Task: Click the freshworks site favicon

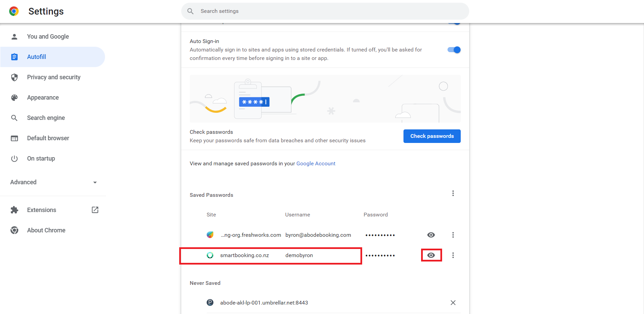Action: pyautogui.click(x=210, y=235)
